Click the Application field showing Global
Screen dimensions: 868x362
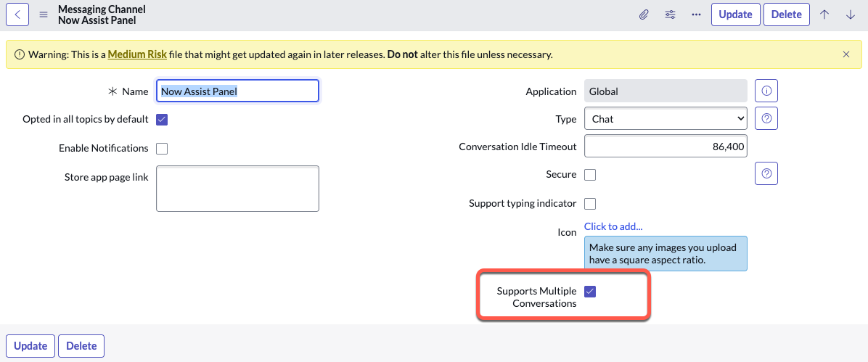666,91
